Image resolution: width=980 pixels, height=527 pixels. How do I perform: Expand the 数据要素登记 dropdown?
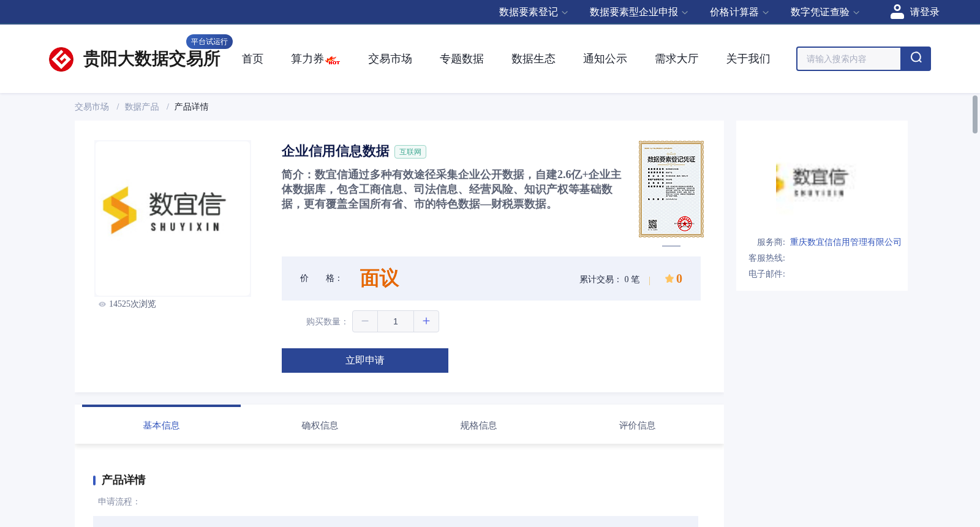click(x=533, y=12)
